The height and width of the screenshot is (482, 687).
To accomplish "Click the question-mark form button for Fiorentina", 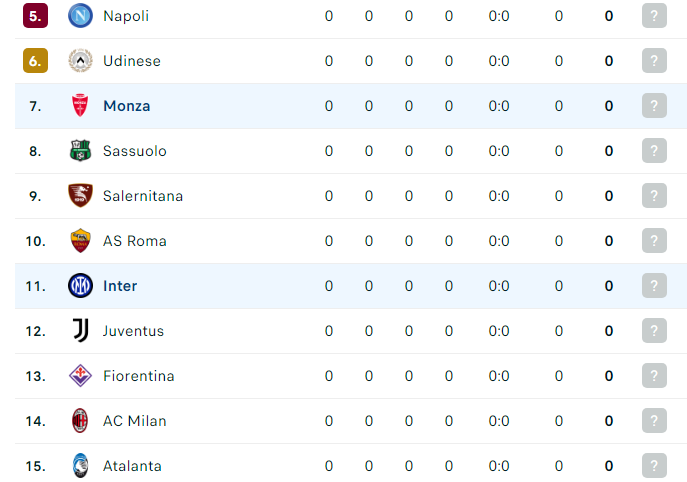I will point(654,376).
